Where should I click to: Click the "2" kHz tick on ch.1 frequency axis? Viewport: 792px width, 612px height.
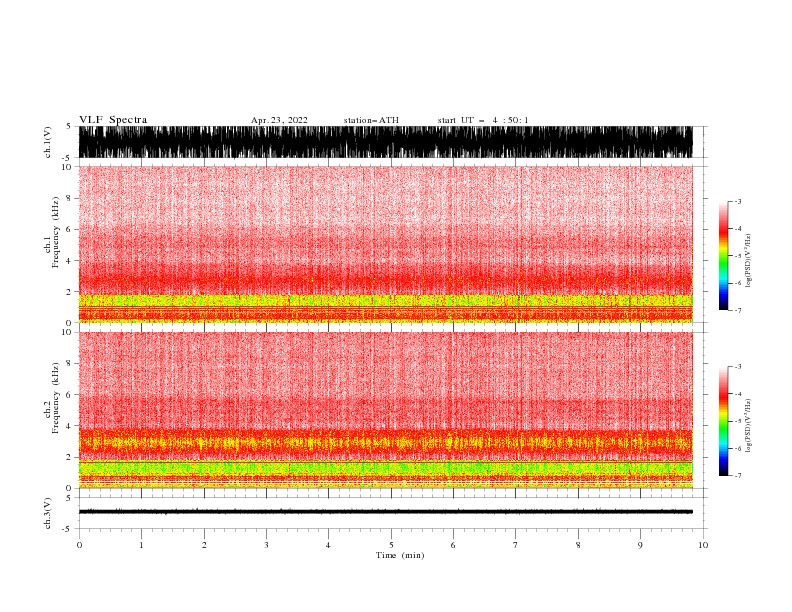(x=69, y=292)
